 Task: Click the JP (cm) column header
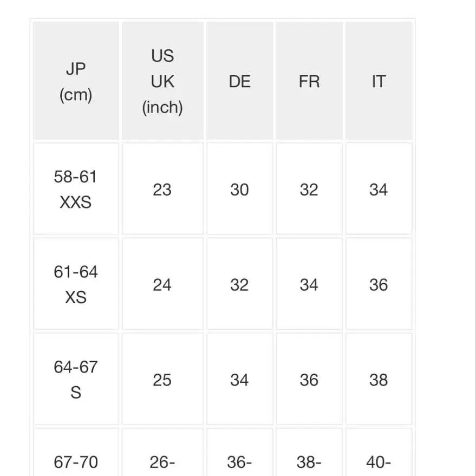click(76, 81)
